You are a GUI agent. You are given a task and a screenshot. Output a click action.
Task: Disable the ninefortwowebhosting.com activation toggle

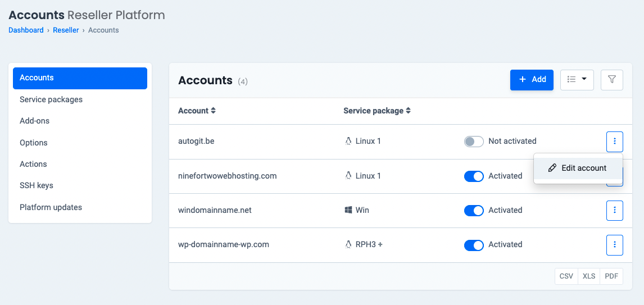474,176
